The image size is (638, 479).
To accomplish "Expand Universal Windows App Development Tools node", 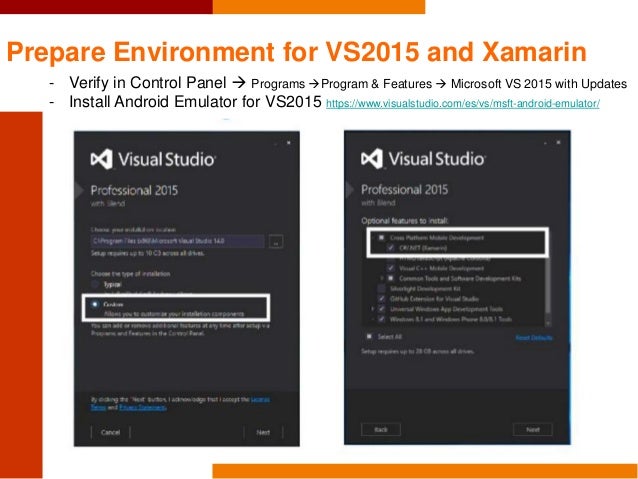I will click(x=372, y=309).
